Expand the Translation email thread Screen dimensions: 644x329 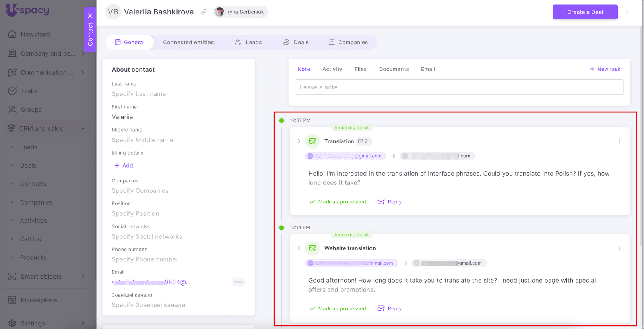[299, 141]
